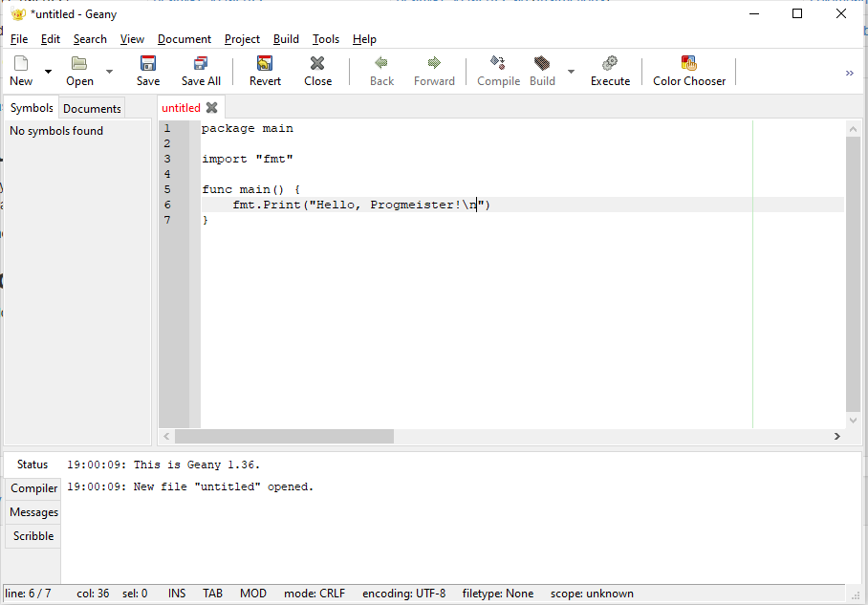
Task: Switch to the Documents sidebar tab
Action: click(x=92, y=109)
